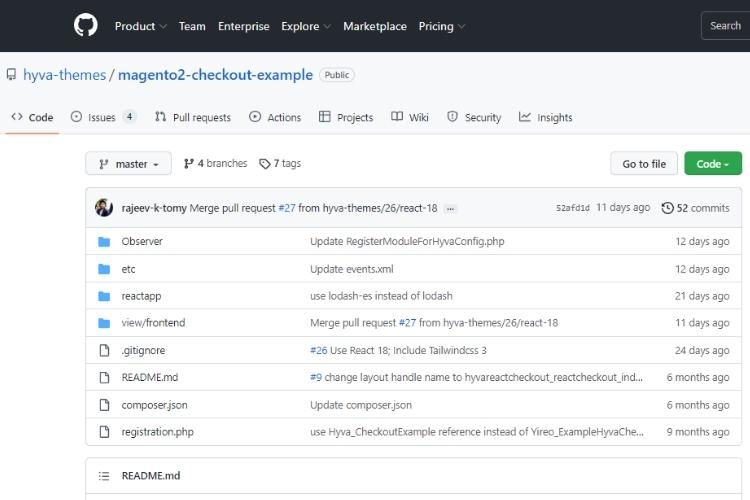Screen dimensions: 750x500
Task: Open the master branch dropdown
Action: [128, 164]
